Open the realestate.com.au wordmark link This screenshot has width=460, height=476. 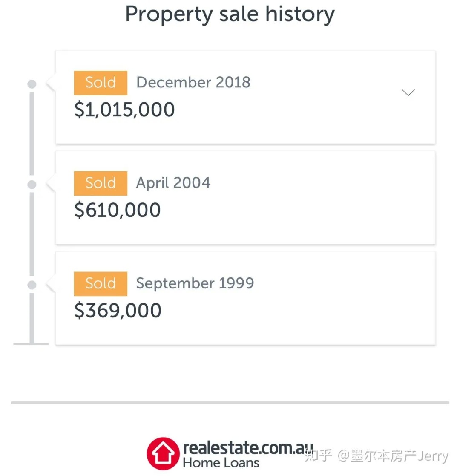point(248,448)
